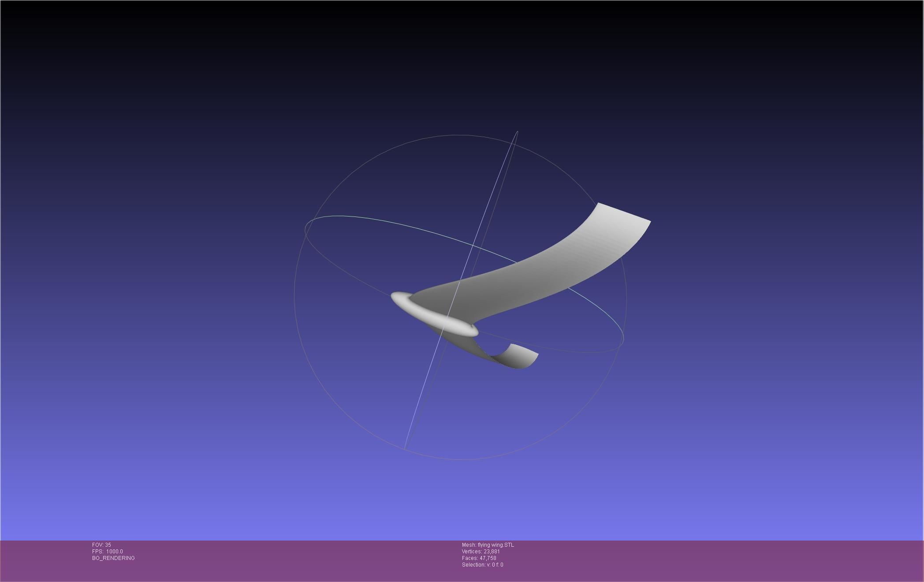Click the BO_RENDERING status text

coord(113,558)
